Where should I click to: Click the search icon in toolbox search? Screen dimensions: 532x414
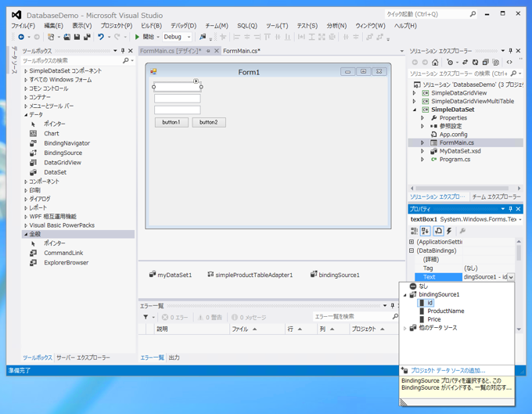(125, 60)
